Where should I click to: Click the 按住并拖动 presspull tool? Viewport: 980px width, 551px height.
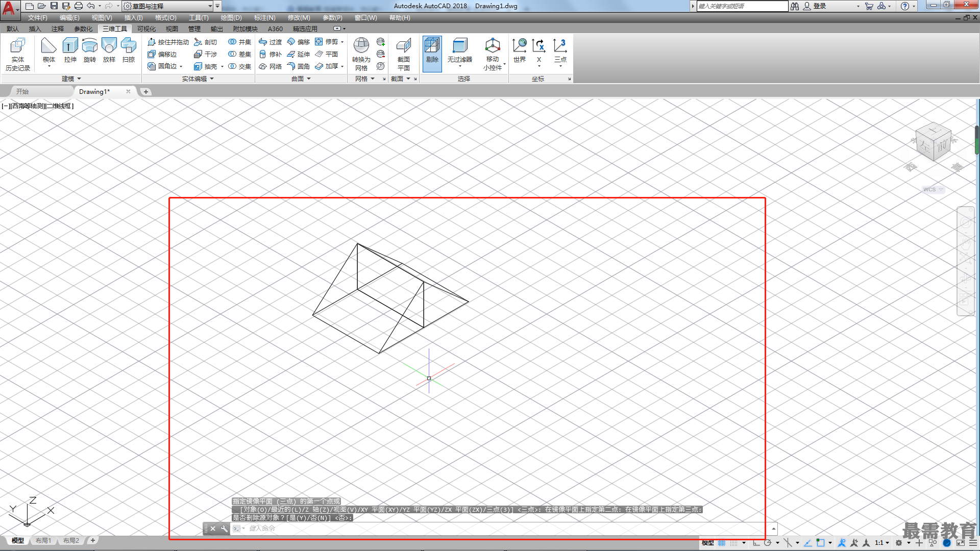click(x=168, y=42)
